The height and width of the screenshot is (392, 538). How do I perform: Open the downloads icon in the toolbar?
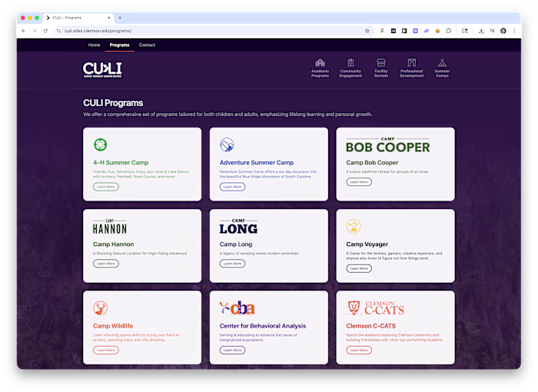click(x=481, y=31)
